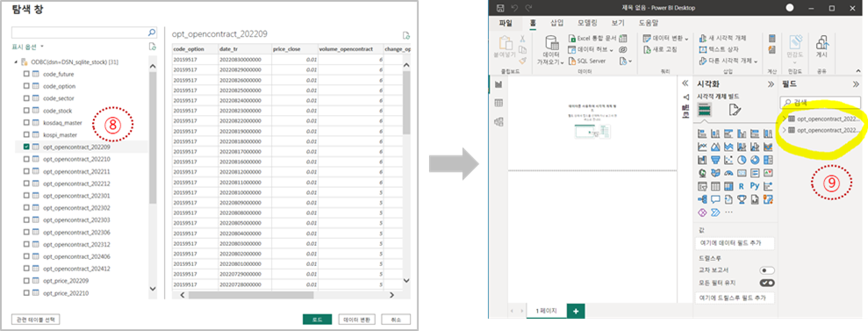Check the kospi_master table checkbox

coord(26,134)
